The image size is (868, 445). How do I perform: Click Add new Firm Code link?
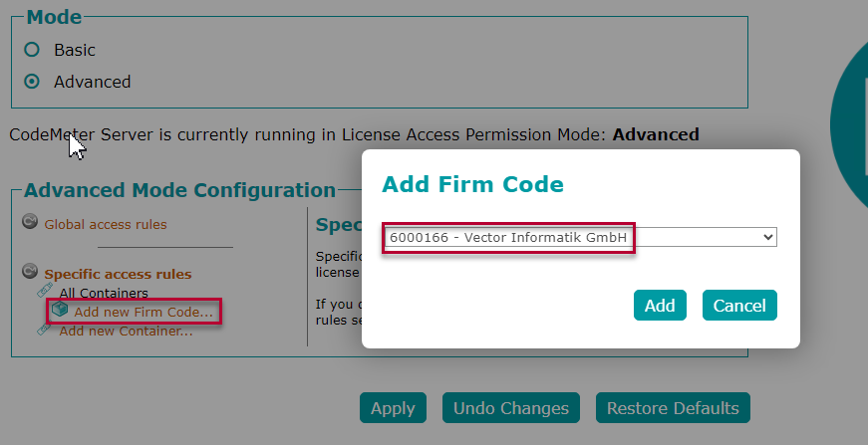[x=144, y=313]
